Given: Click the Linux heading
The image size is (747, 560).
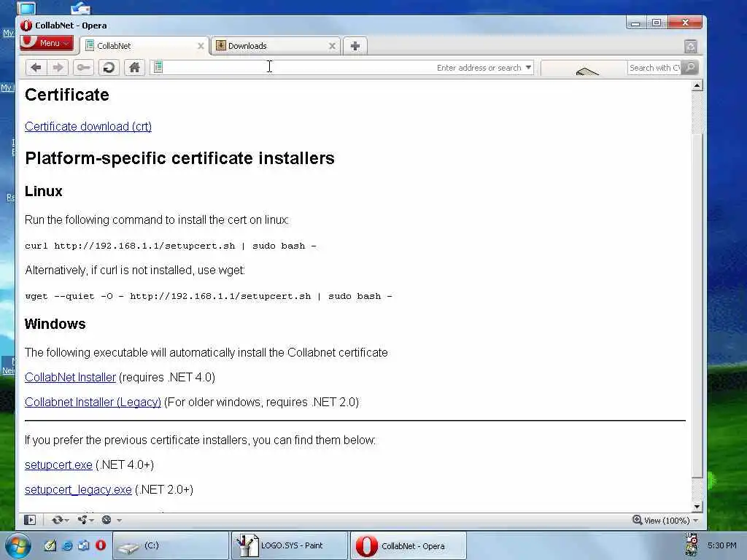Looking at the screenshot, I should 43,191.
